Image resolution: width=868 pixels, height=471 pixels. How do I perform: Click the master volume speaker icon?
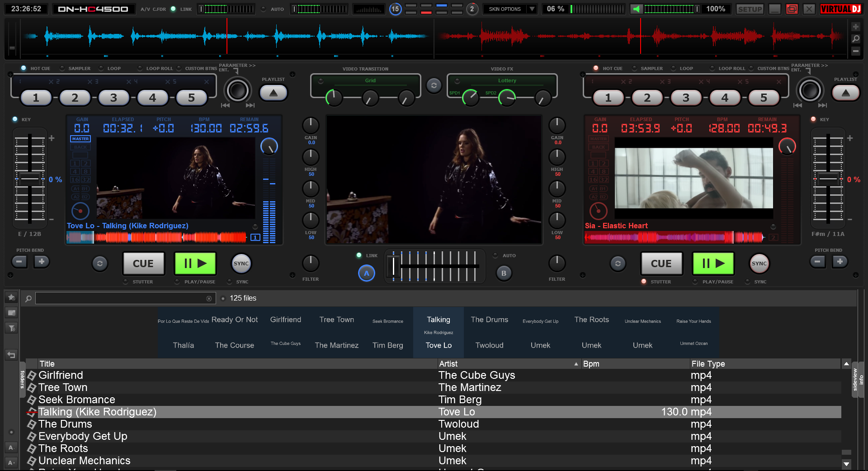coord(637,9)
